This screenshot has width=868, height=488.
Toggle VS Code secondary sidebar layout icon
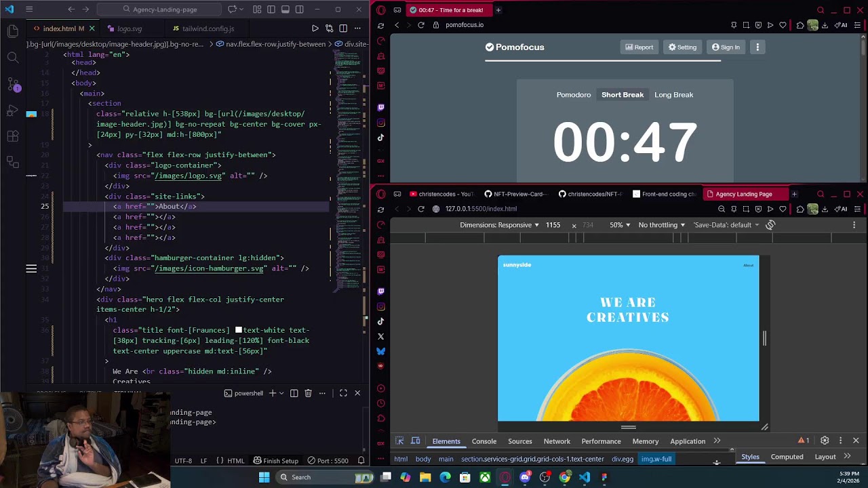point(300,9)
